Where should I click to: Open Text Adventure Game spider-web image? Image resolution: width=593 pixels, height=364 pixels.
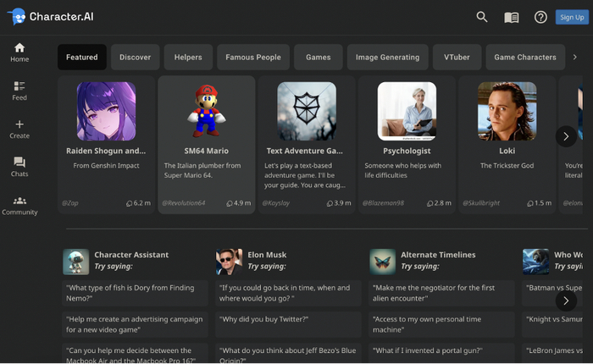click(x=307, y=111)
